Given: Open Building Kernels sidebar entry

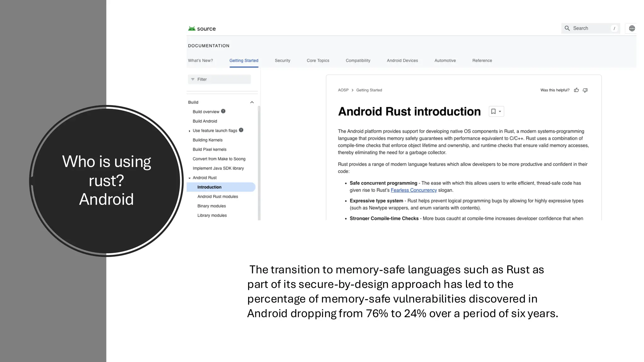Looking at the screenshot, I should [208, 140].
